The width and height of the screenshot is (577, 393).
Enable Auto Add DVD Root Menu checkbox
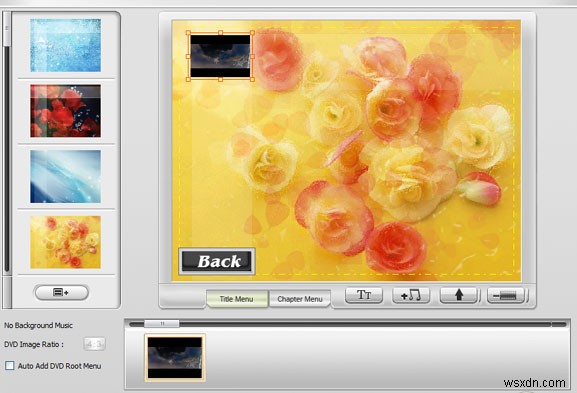10,365
